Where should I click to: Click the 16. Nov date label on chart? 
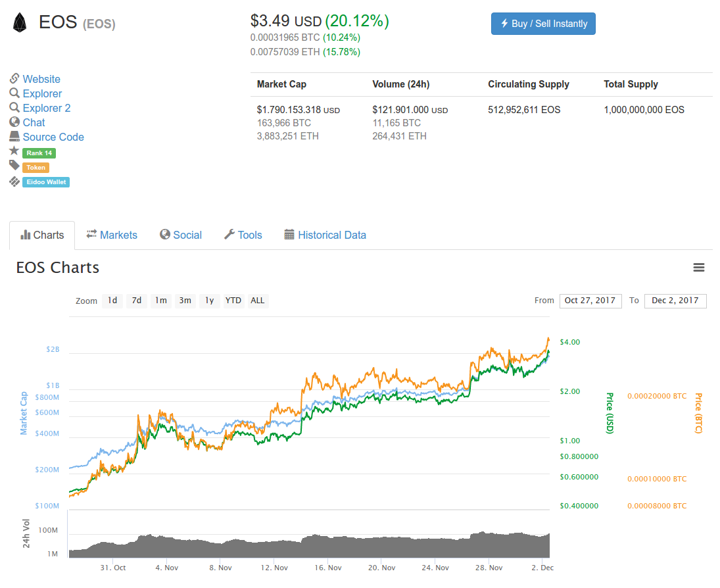(328, 568)
